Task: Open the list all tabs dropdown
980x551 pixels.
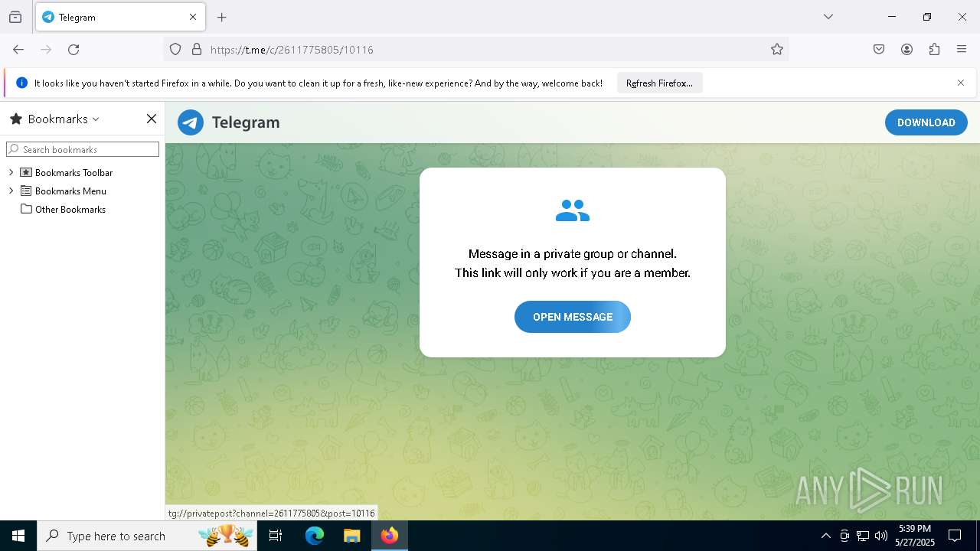Action: tap(828, 17)
